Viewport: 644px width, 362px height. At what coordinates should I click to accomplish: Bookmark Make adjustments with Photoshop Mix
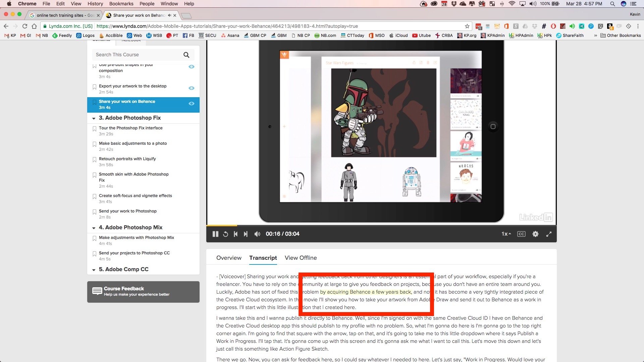(95, 238)
